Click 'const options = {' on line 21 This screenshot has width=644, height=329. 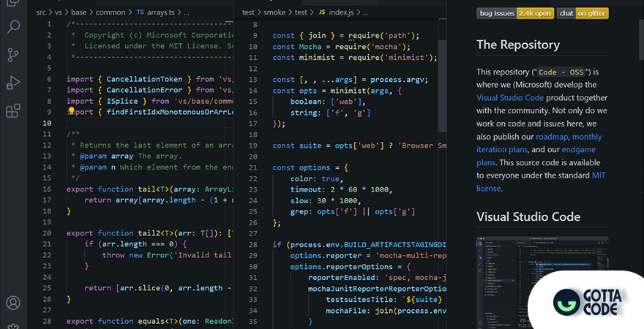(x=310, y=167)
